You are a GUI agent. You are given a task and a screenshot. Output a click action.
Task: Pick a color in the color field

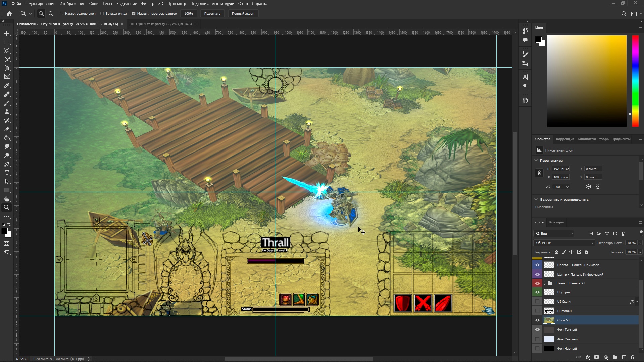point(587,81)
